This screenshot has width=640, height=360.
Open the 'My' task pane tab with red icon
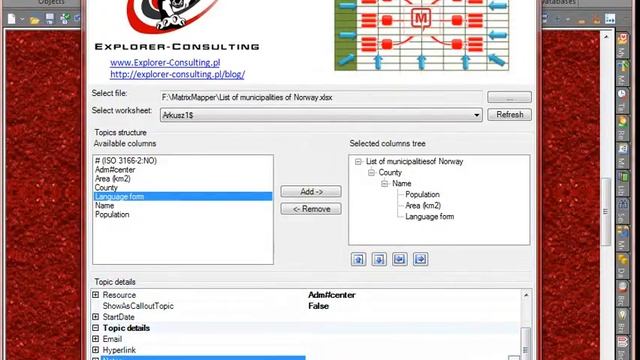click(622, 45)
